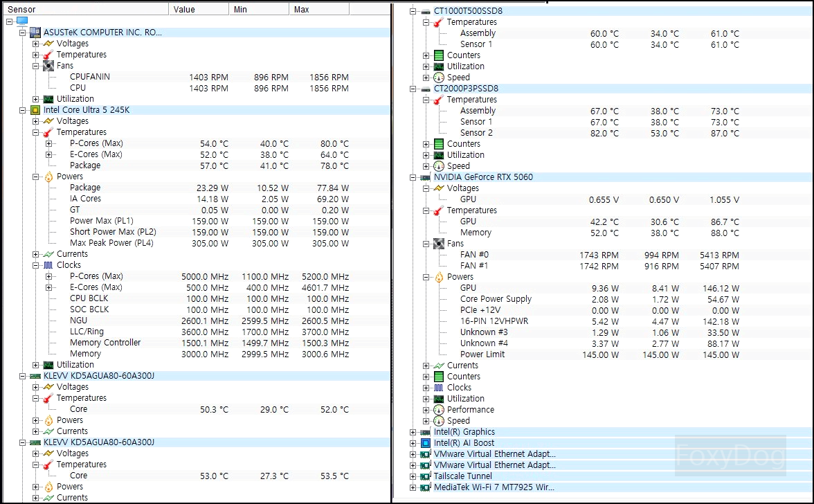The width and height of the screenshot is (814, 504).
Task: Expand the RTX 5060 Clocks section
Action: click(426, 388)
